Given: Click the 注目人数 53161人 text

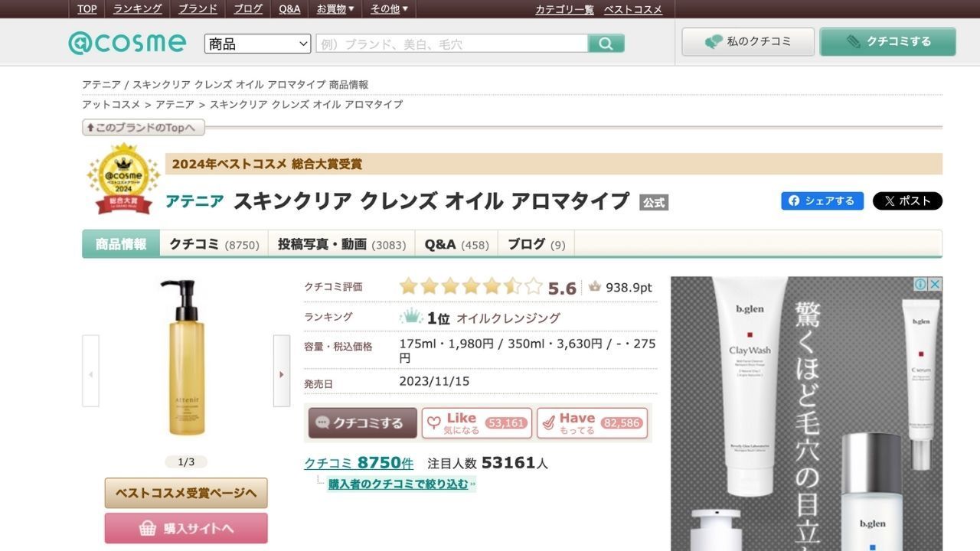Looking at the screenshot, I should pos(487,463).
